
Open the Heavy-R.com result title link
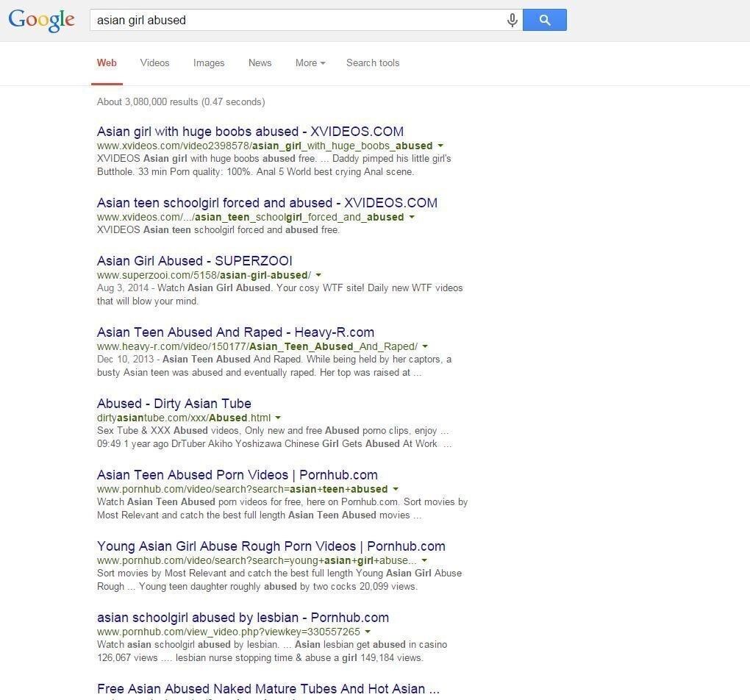coord(235,332)
